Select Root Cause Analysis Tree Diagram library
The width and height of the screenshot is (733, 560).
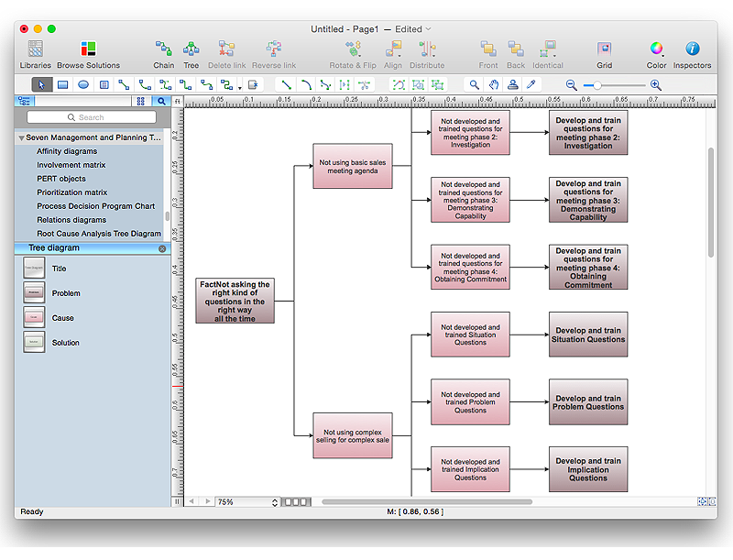[x=98, y=234]
